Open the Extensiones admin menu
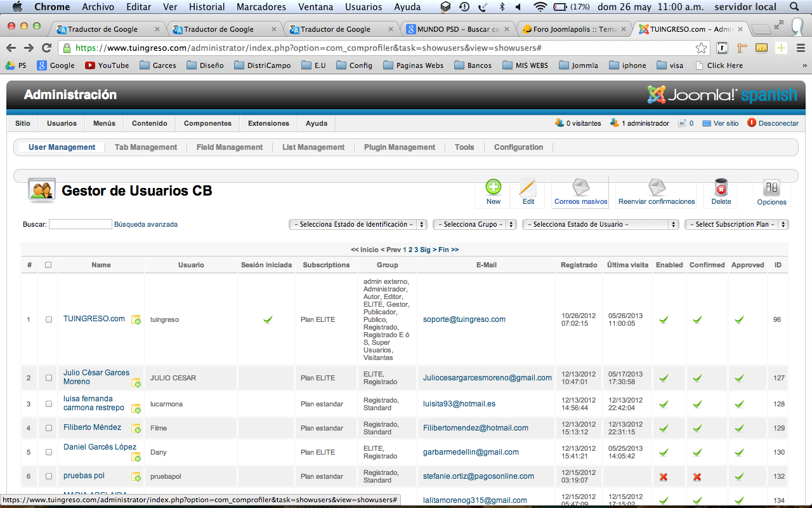Viewport: 812px width, 508px height. click(268, 123)
